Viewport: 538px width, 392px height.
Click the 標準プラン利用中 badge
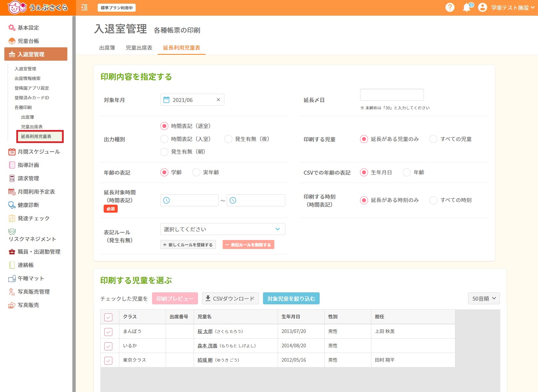click(x=117, y=8)
